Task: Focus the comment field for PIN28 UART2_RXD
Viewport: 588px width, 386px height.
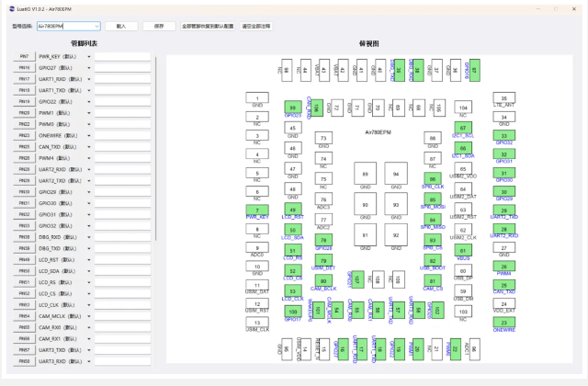Action: (x=122, y=169)
